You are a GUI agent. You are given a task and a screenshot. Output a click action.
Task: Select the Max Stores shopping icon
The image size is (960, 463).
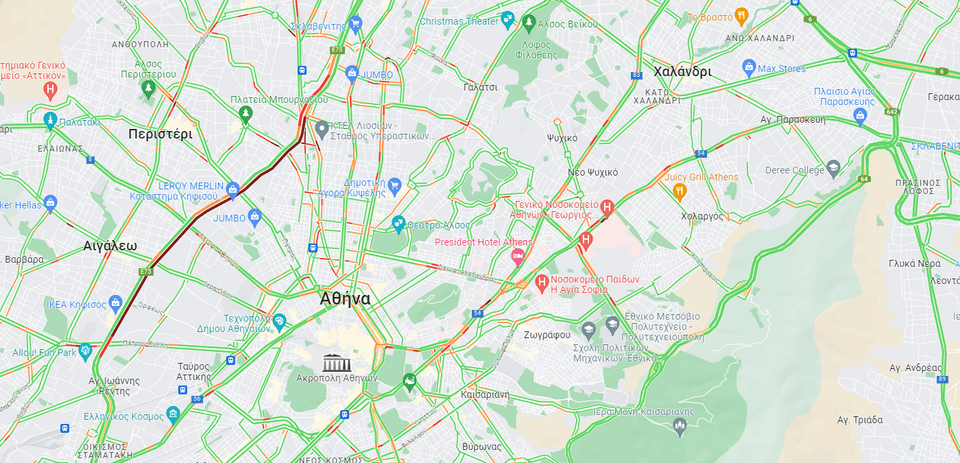(x=749, y=67)
